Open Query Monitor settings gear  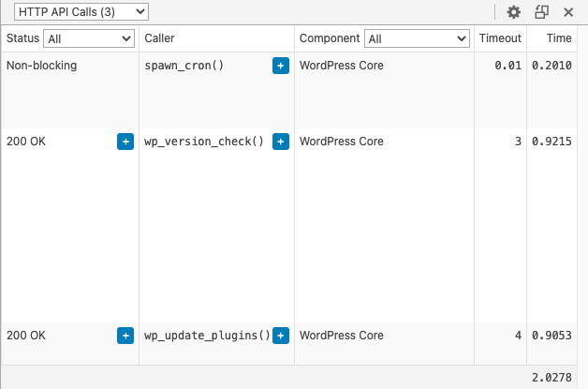tap(513, 12)
